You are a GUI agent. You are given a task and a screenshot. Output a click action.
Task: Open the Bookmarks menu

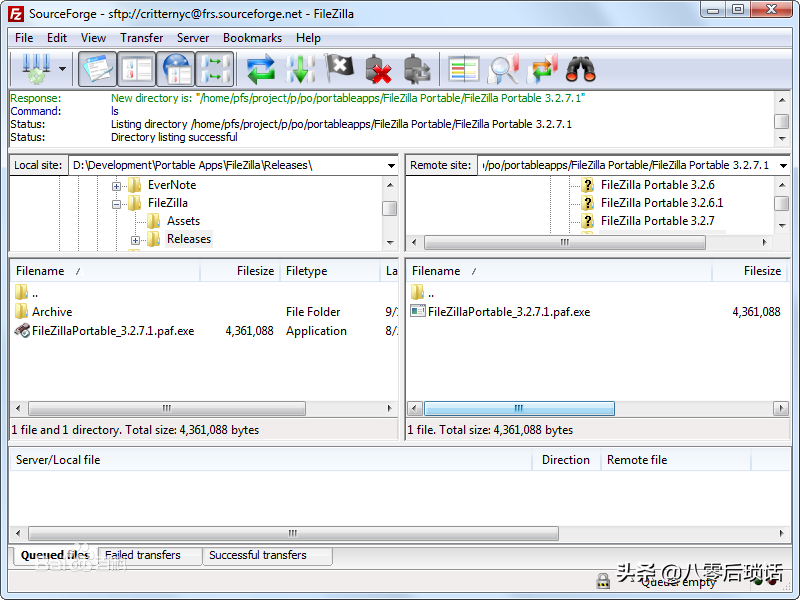[x=252, y=38]
